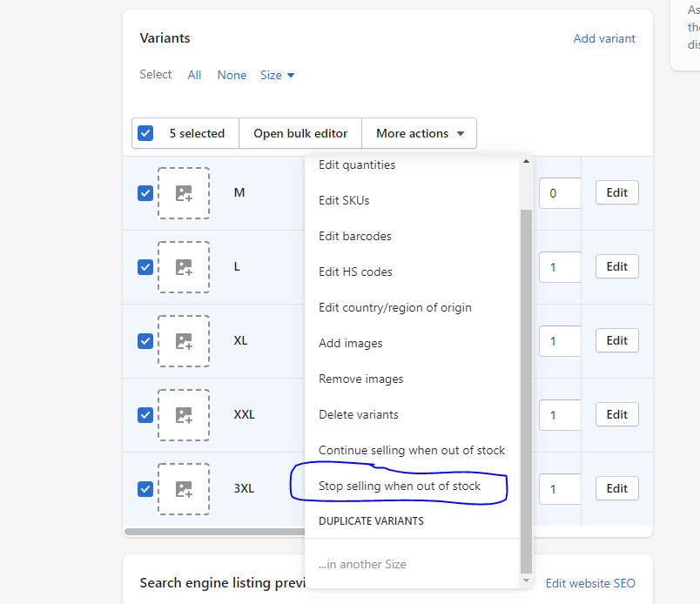The height and width of the screenshot is (604, 700).
Task: Deselect the XL variant checkbox
Action: point(145,341)
